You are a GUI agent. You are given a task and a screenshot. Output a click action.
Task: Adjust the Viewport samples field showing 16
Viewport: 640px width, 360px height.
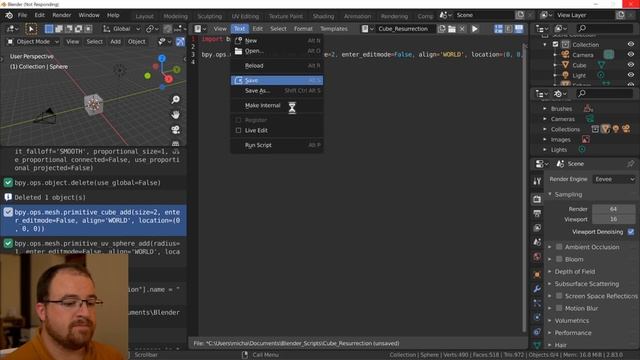click(613, 219)
